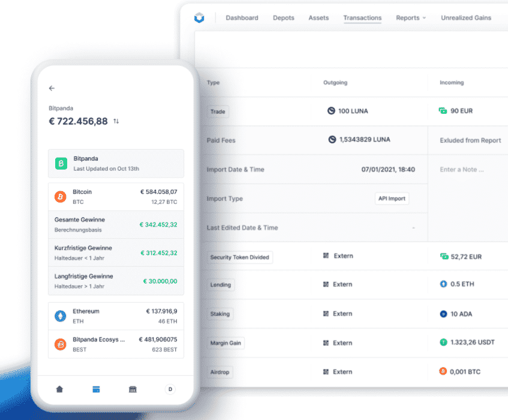Open the Assets tab
Image resolution: width=508 pixels, height=420 pixels.
tap(318, 18)
